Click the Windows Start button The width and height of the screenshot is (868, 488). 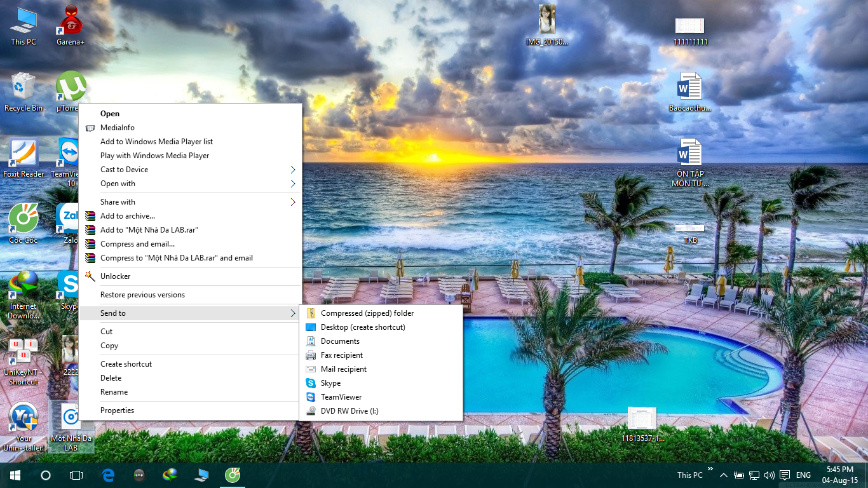click(x=15, y=475)
